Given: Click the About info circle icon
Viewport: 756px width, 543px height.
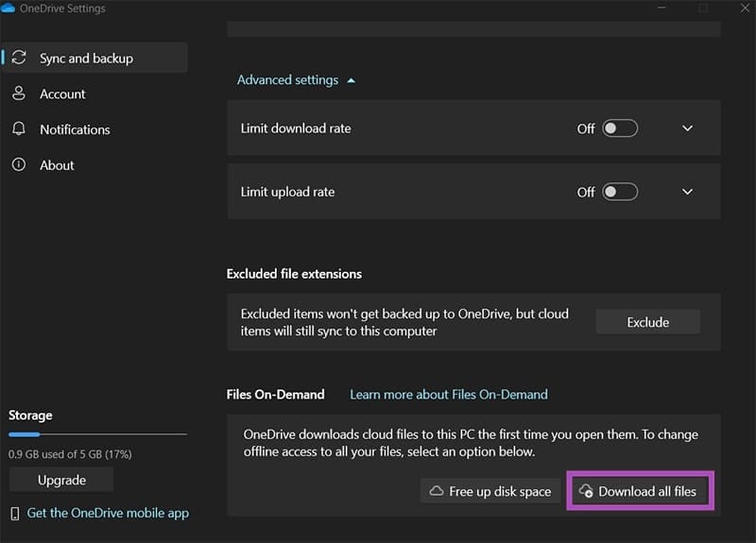Looking at the screenshot, I should click(x=19, y=165).
